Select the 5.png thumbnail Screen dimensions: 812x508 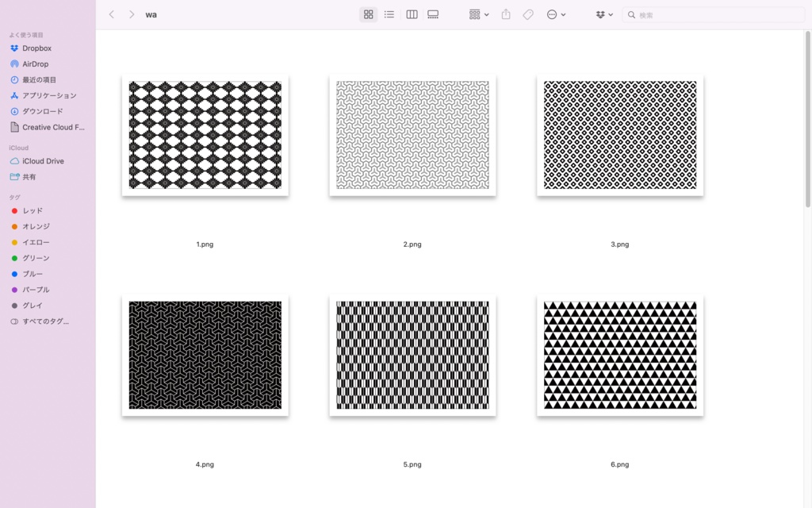tap(412, 356)
